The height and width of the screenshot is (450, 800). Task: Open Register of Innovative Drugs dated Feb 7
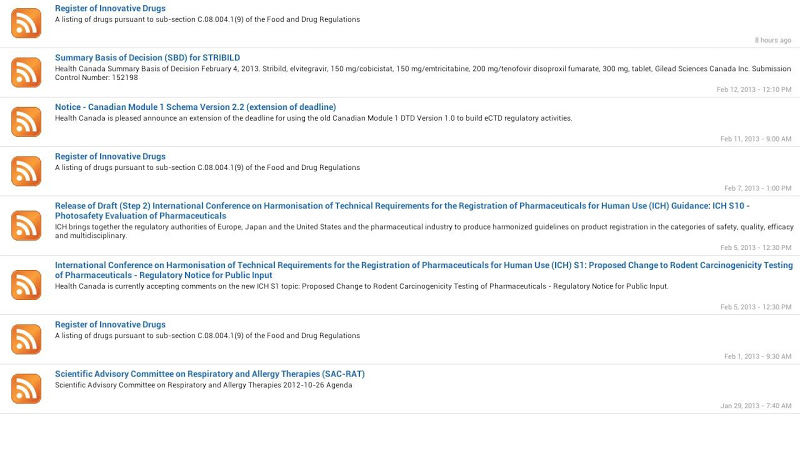(x=110, y=157)
